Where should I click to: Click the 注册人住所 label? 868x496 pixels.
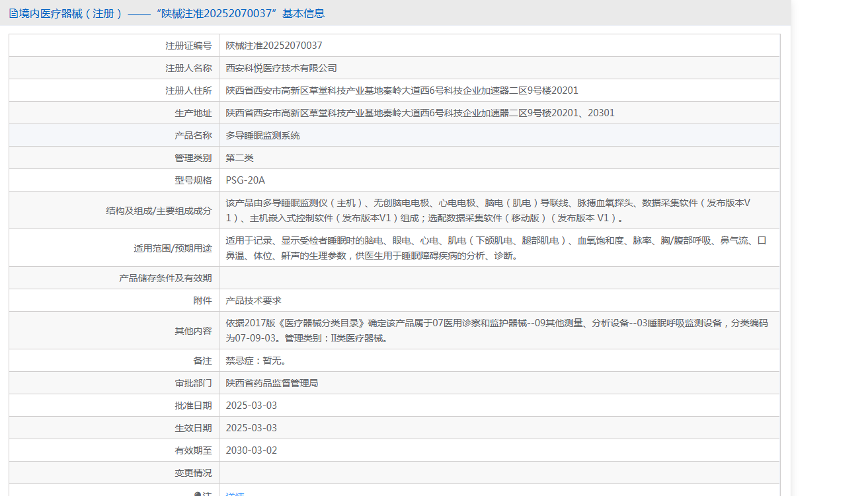click(188, 90)
